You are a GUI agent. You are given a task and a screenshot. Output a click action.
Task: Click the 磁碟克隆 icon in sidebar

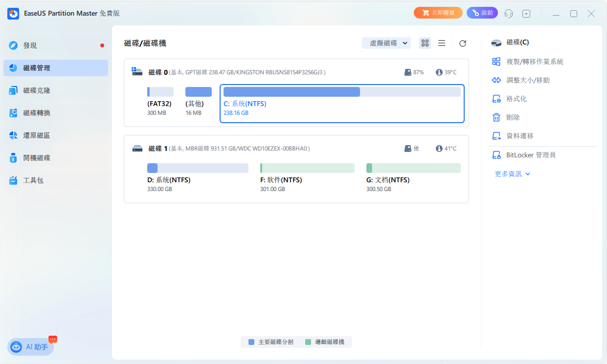[14, 90]
